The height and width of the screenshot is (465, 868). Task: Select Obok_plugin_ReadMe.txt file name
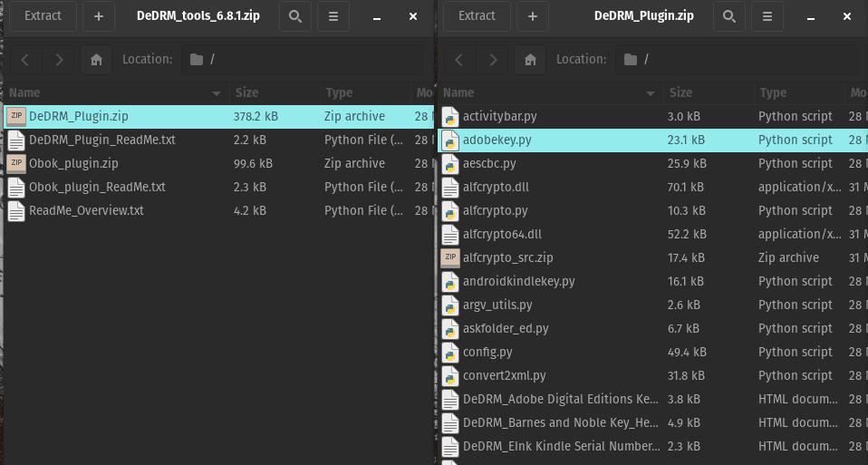point(98,187)
